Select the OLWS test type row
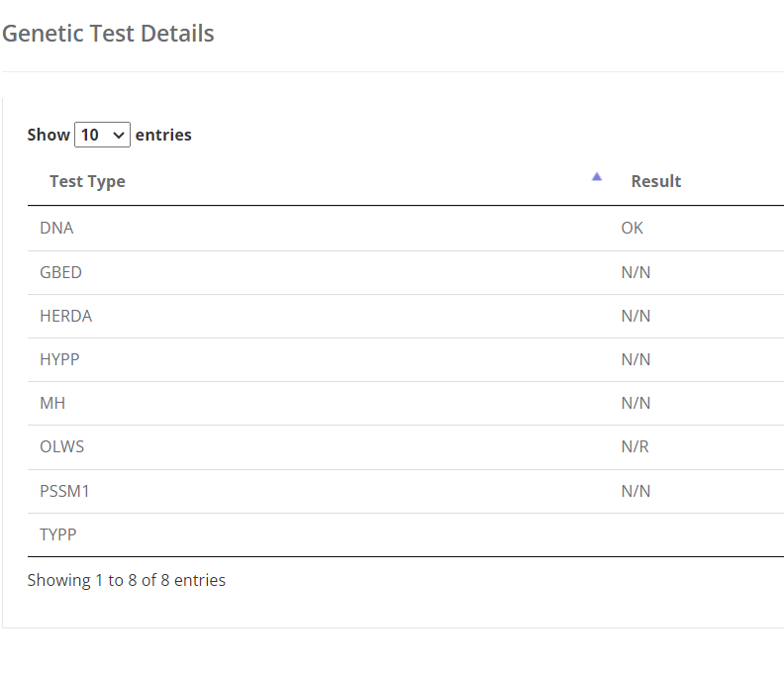Image resolution: width=784 pixels, height=675 pixels. click(x=406, y=446)
